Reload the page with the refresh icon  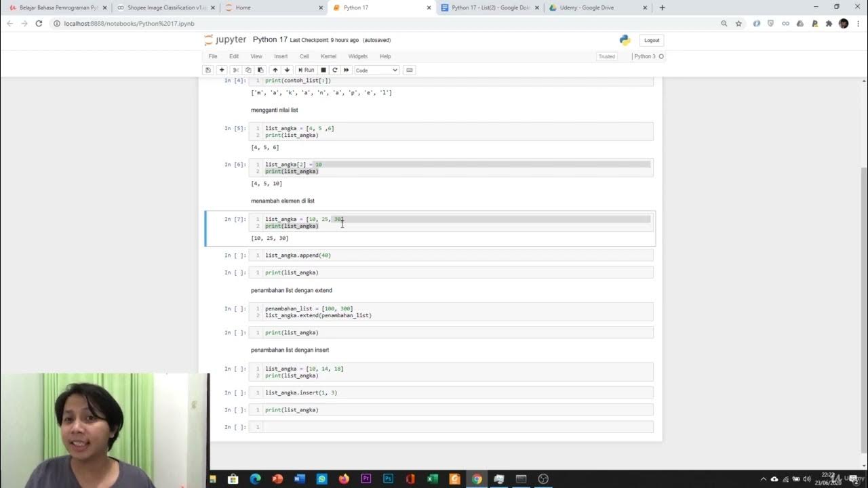coord(39,23)
